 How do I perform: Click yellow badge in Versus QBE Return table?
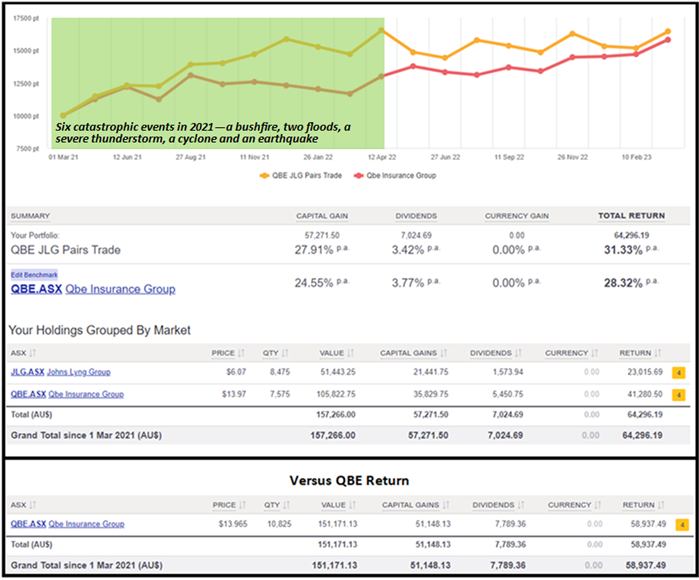(678, 524)
